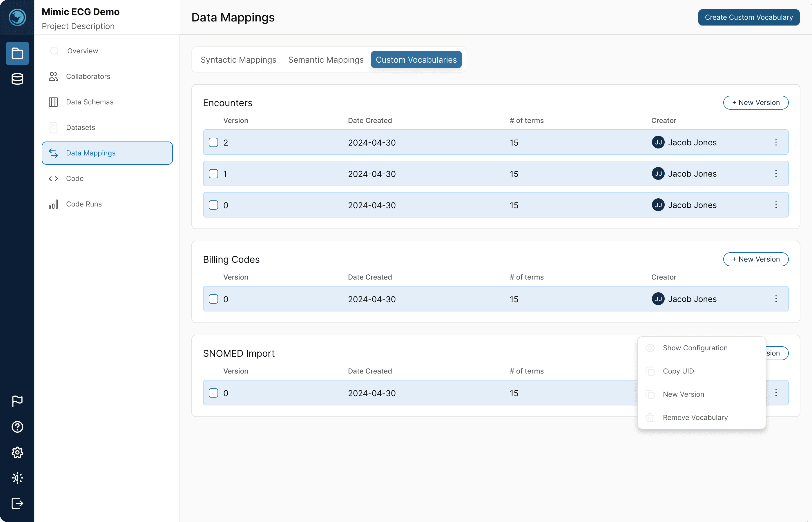Open the projects folder icon in sidebar

coord(17,53)
